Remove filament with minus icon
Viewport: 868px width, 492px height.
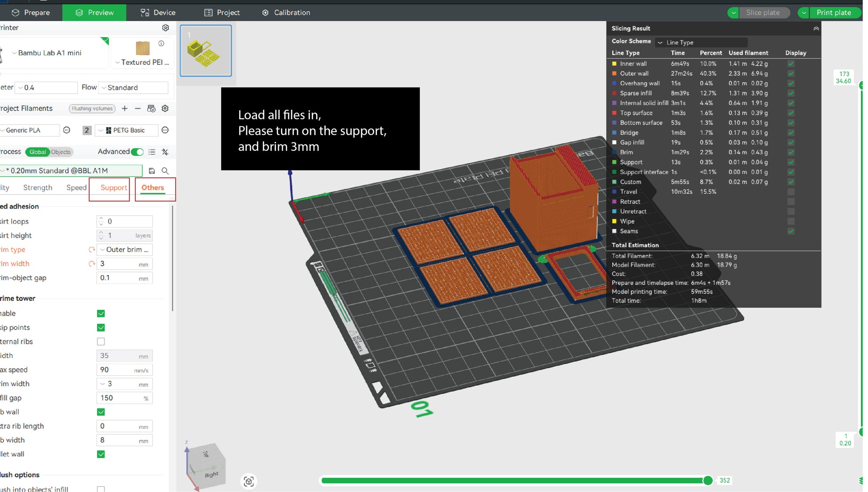[138, 108]
